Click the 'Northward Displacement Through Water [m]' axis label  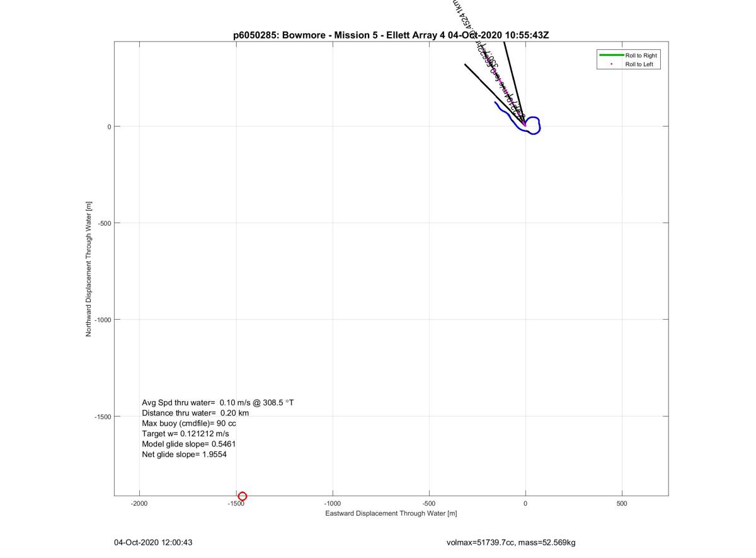pyautogui.click(x=89, y=269)
